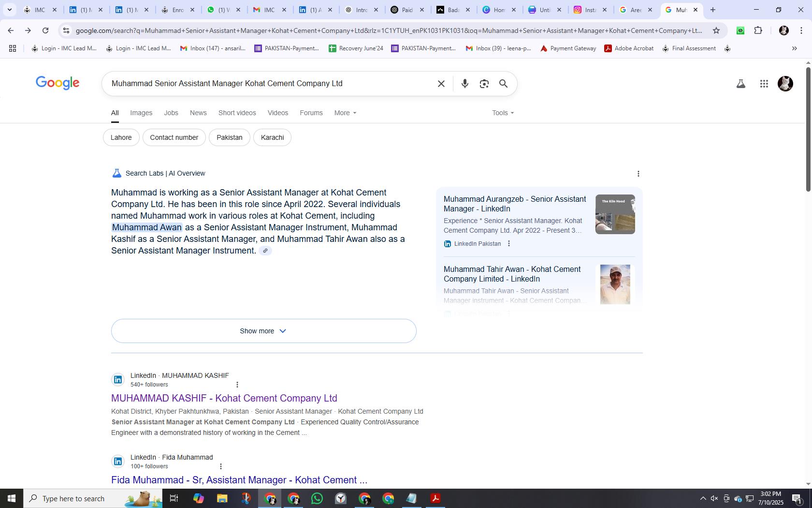The image size is (812, 508).
Task: Open Recovery June'24 bookmark
Action: [x=356, y=48]
